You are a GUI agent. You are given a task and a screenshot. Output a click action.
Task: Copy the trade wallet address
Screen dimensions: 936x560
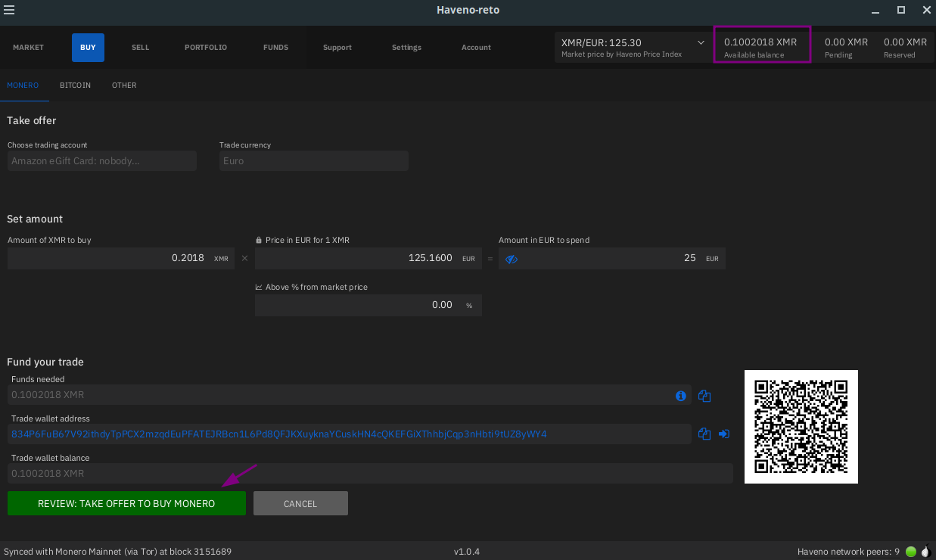click(704, 434)
